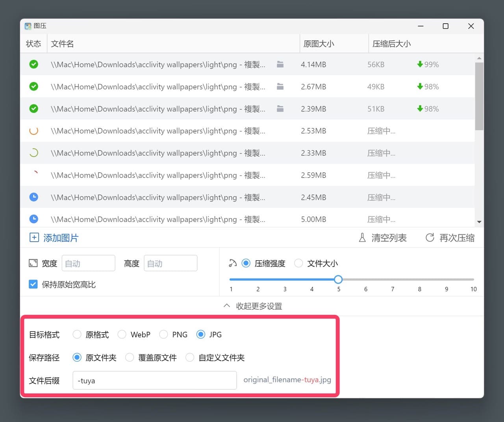Click the gauge icon beside 压缩强度
Image resolution: width=504 pixels, height=422 pixels.
coord(233,263)
